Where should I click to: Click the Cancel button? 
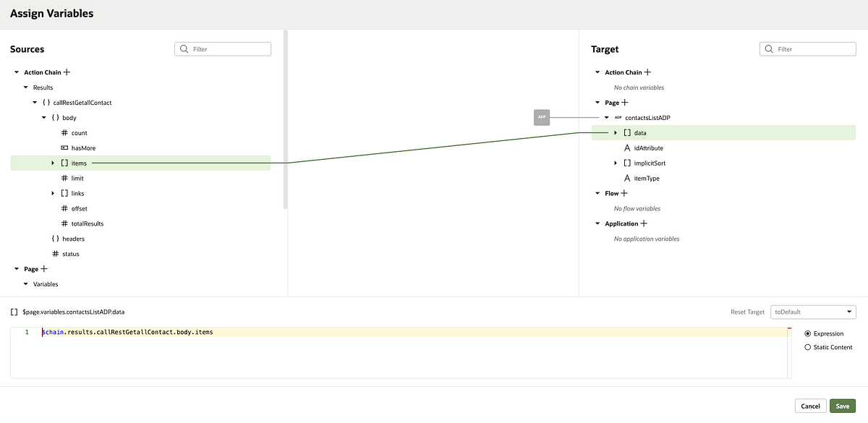pyautogui.click(x=810, y=406)
